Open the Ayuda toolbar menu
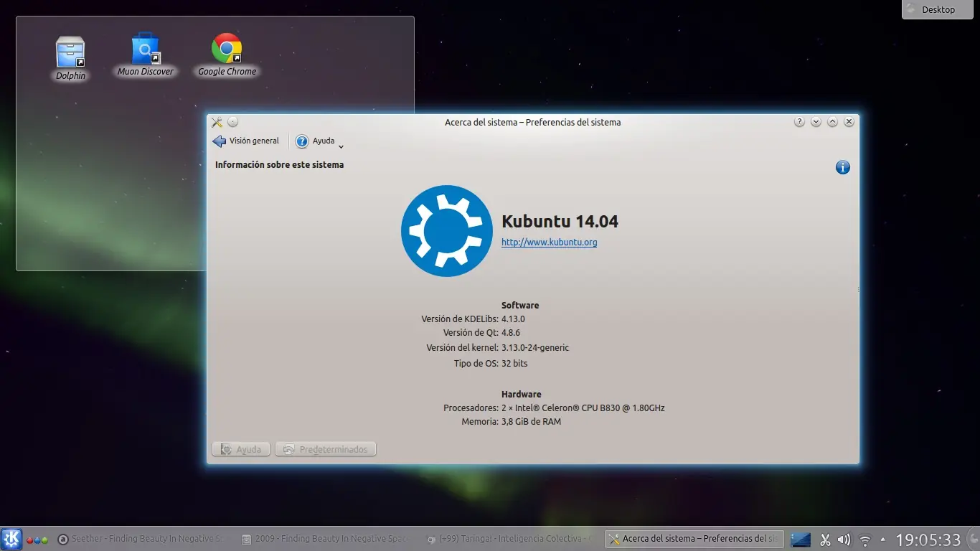 click(320, 141)
